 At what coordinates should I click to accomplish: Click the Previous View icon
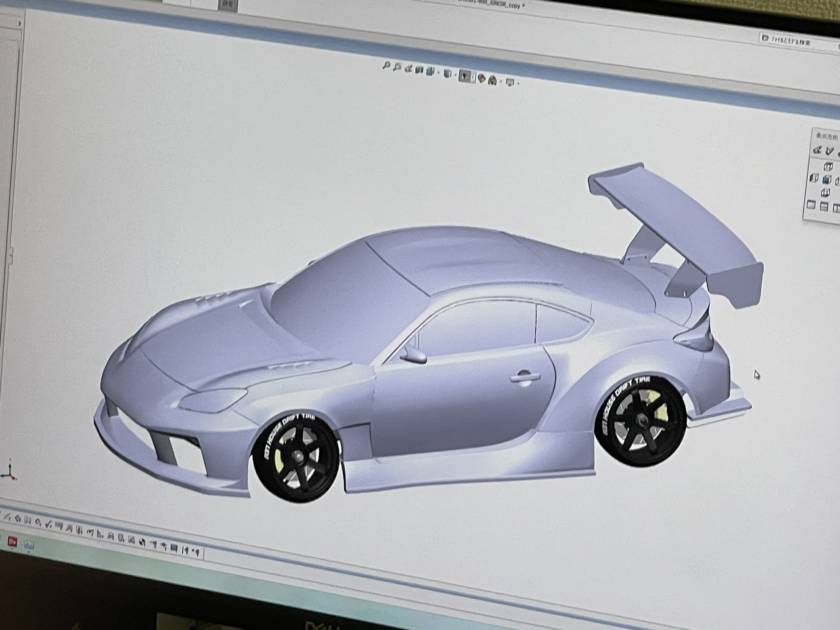[409, 68]
